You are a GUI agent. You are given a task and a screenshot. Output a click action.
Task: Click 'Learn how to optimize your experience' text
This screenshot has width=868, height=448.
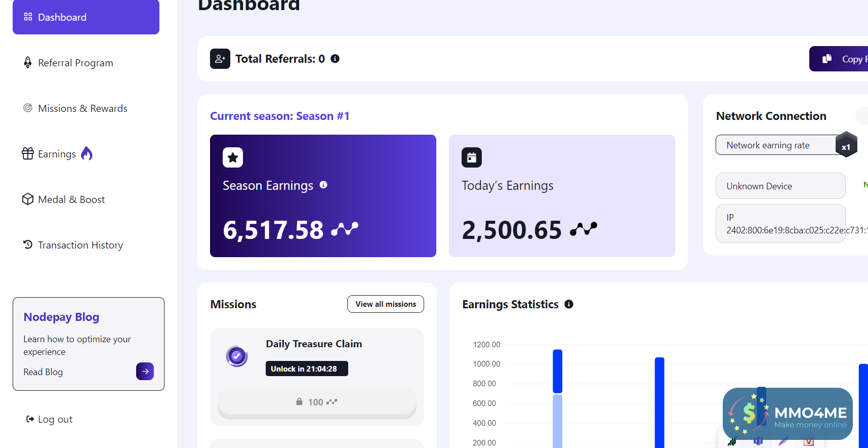coord(77,345)
